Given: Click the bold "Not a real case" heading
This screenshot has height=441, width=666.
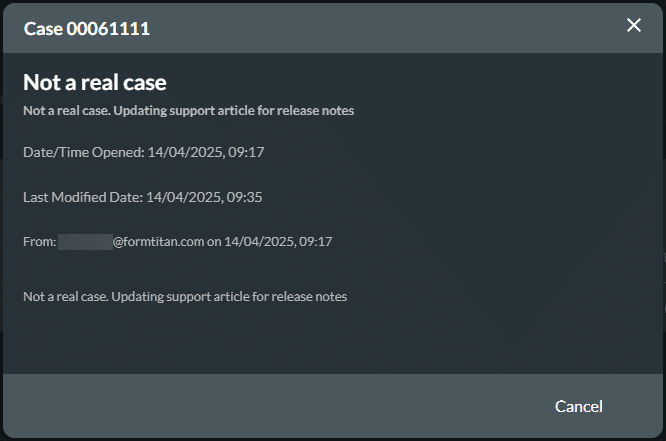Looking at the screenshot, I should click(95, 82).
